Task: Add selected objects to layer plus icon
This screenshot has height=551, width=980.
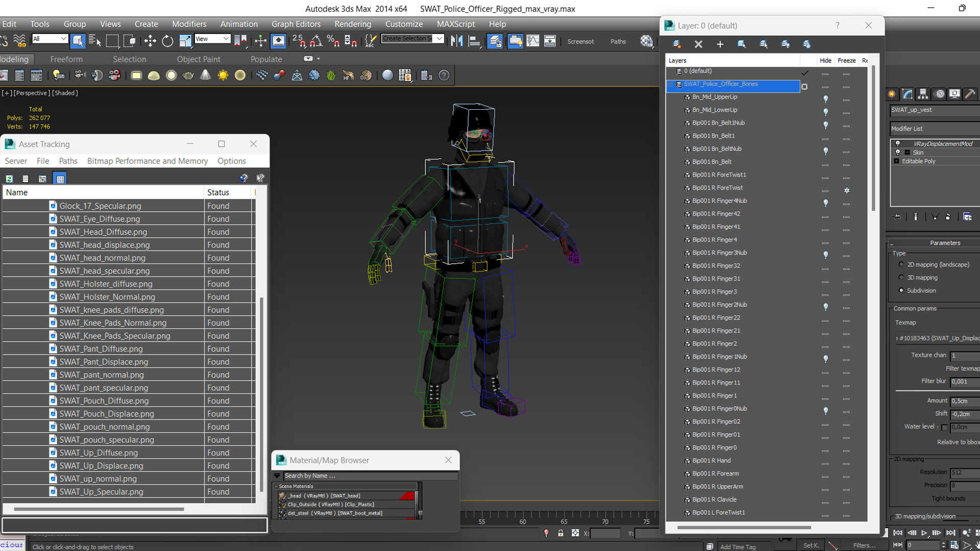Action: coord(720,44)
